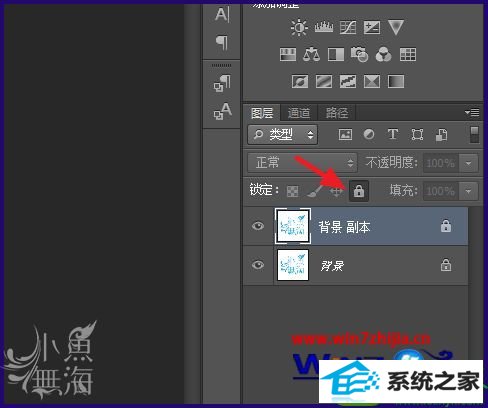Filter layers by pixel layers

[x=345, y=135]
